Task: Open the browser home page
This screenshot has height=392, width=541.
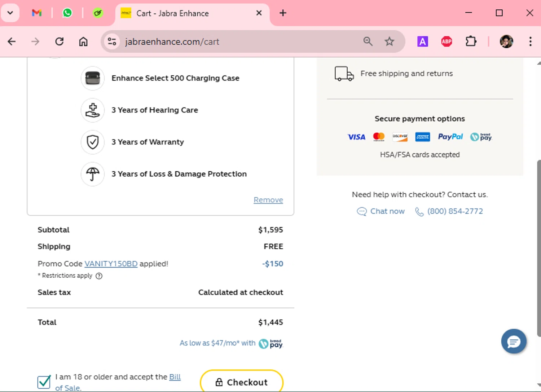Action: click(x=83, y=41)
